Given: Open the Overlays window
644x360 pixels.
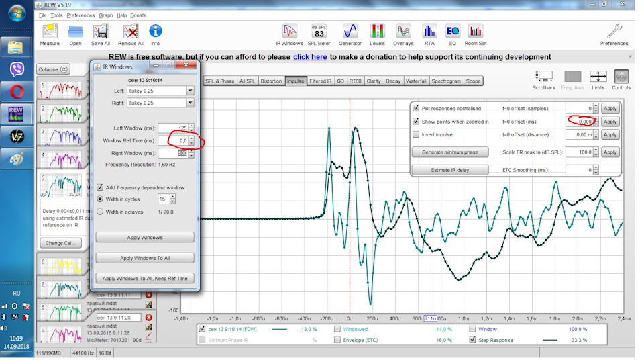Looking at the screenshot, I should (x=403, y=32).
